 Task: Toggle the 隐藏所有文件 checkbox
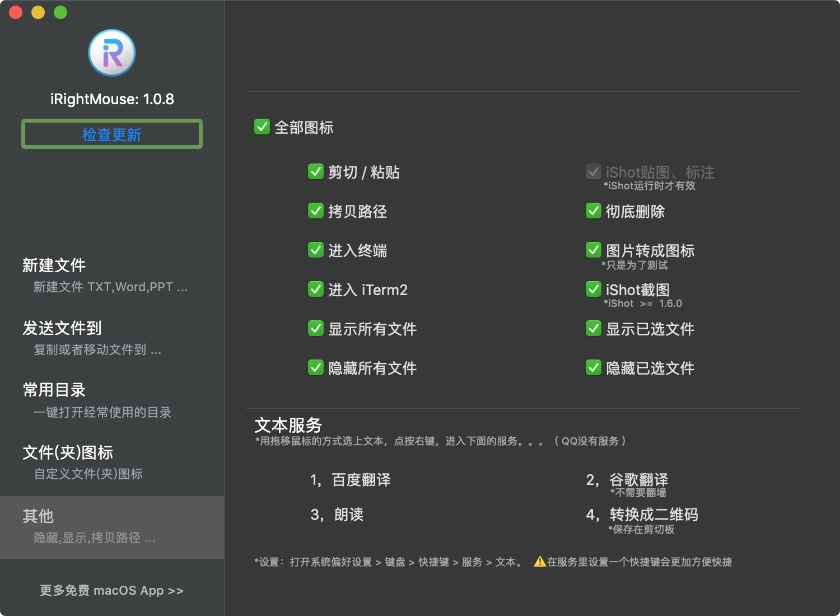(316, 367)
